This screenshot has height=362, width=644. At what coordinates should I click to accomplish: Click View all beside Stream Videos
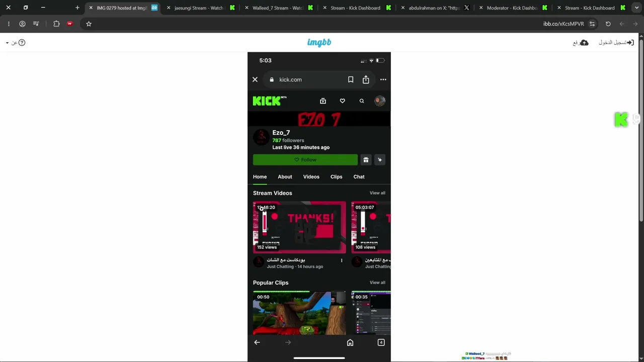(x=377, y=193)
